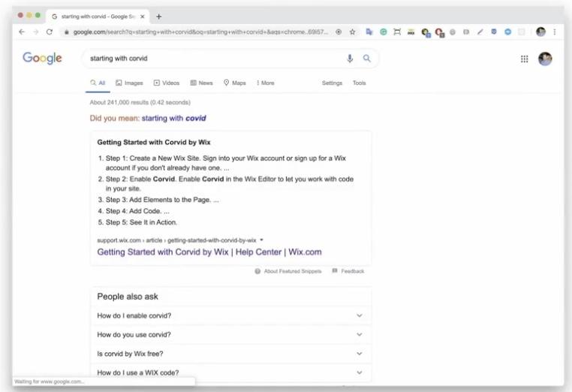This screenshot has width=572, height=392.
Task: Click About Featured Snippets link
Action: click(293, 271)
